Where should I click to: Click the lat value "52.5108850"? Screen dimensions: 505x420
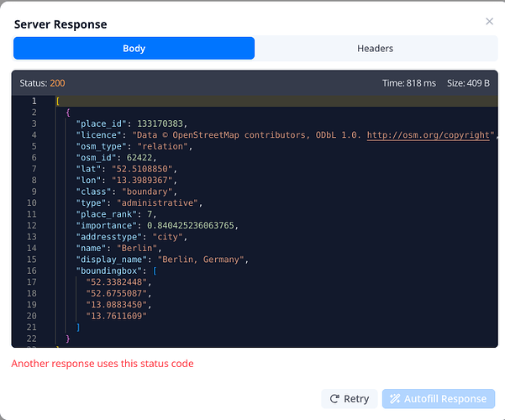[142, 169]
